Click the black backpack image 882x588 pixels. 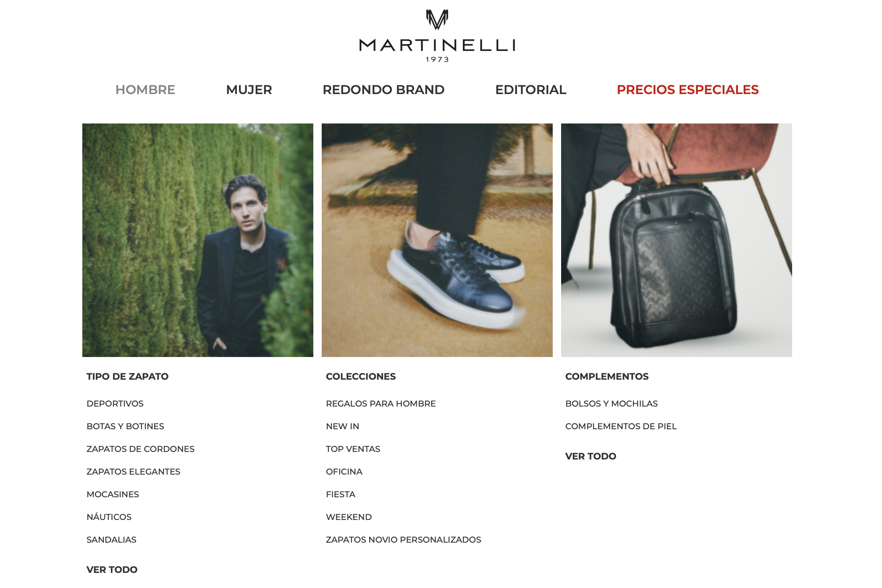click(x=677, y=240)
